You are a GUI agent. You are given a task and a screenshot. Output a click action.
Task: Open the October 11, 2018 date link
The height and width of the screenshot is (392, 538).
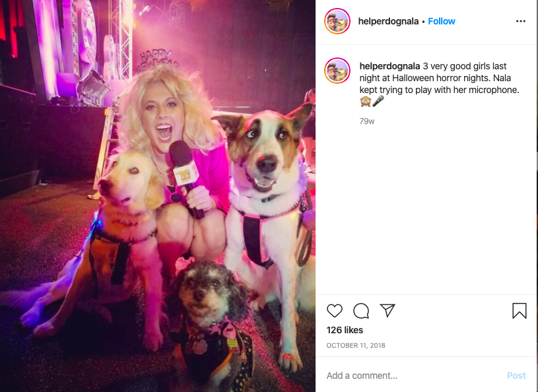click(355, 345)
